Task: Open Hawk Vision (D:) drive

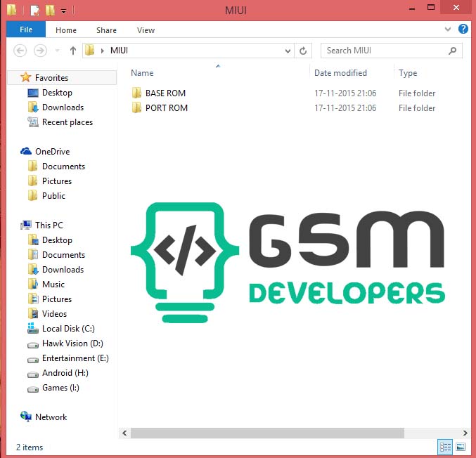Action: coord(72,343)
